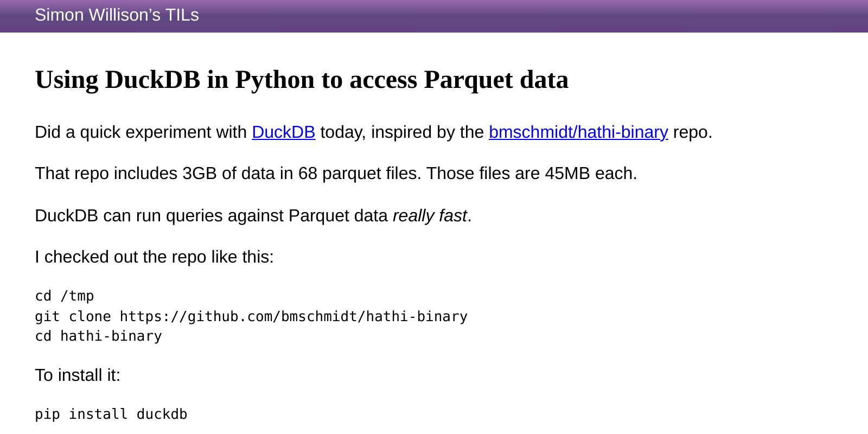Viewport: 868px width, 434px height.
Task: Click the cd hathi-binary code line
Action: point(98,336)
